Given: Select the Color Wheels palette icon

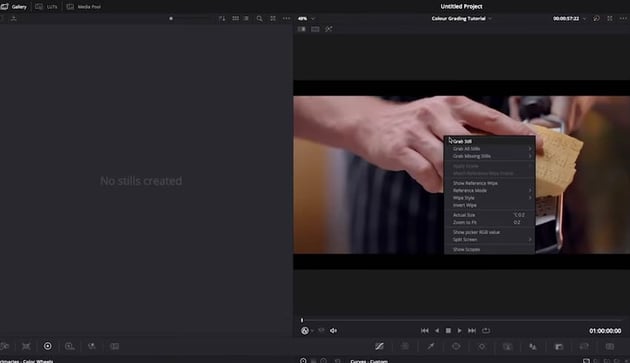Looking at the screenshot, I should tap(47, 346).
